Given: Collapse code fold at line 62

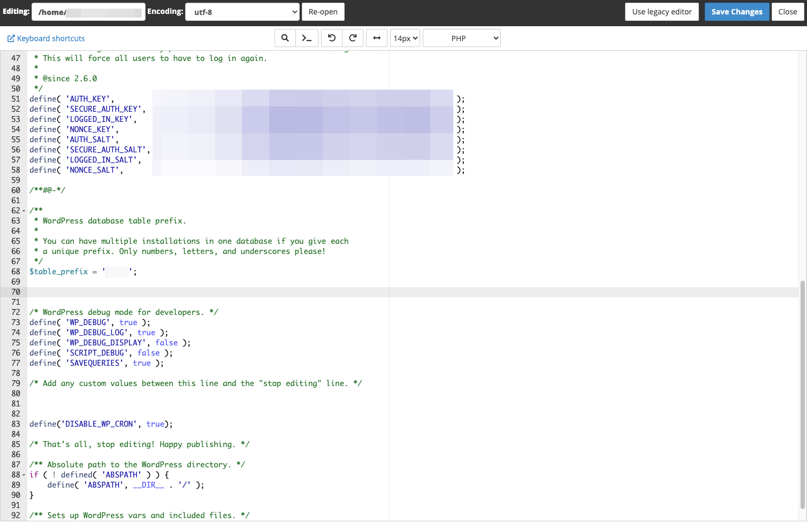Looking at the screenshot, I should click(24, 211).
